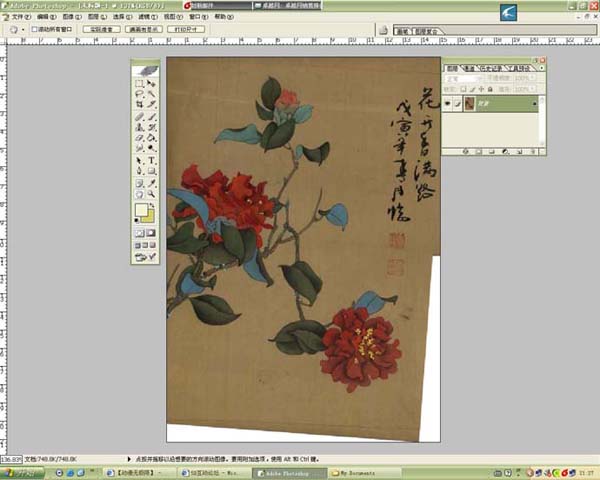Select the Clone Stamp tool
The image size is (600, 480).
tap(139, 127)
